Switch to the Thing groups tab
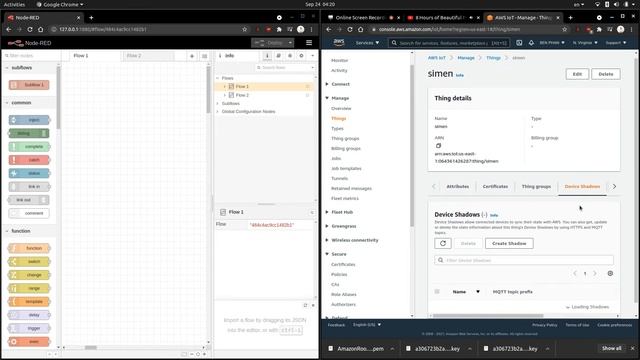This screenshot has width=640, height=360. coord(536,187)
